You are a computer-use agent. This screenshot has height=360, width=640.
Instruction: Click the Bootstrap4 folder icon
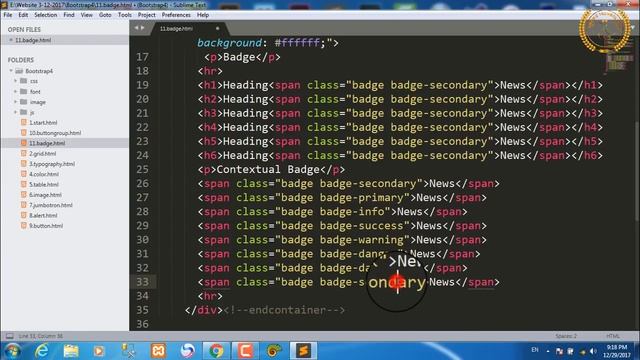pos(19,71)
